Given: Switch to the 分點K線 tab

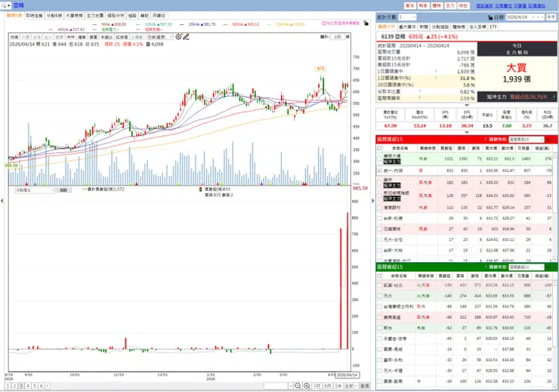Looking at the screenshot, I should click(54, 16).
